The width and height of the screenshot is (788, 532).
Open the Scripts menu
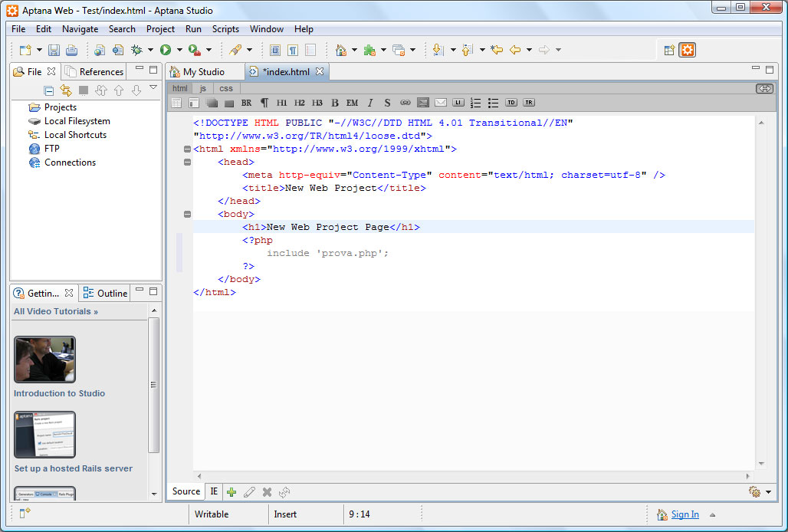(225, 29)
